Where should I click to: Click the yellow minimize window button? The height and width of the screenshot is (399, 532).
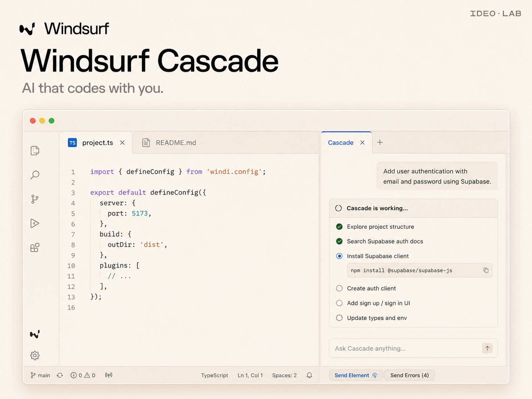(42, 121)
